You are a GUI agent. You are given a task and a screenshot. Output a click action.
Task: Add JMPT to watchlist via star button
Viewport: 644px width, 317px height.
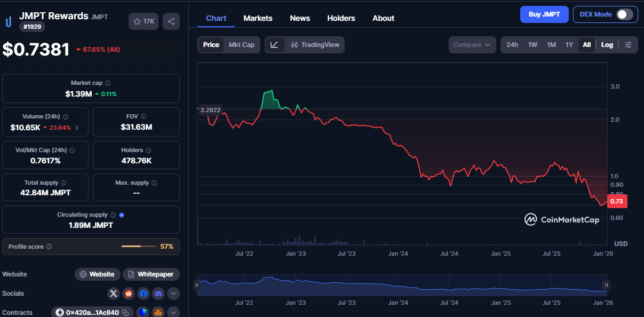click(x=144, y=21)
